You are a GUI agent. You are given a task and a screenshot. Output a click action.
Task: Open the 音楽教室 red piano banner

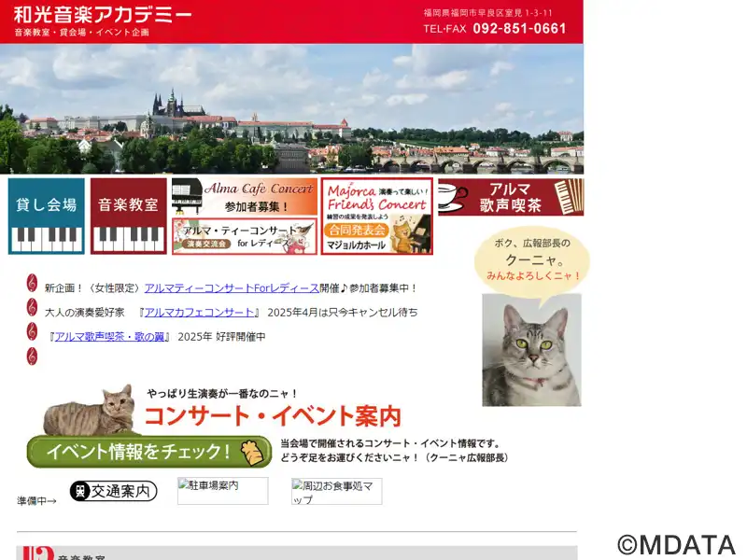click(128, 216)
